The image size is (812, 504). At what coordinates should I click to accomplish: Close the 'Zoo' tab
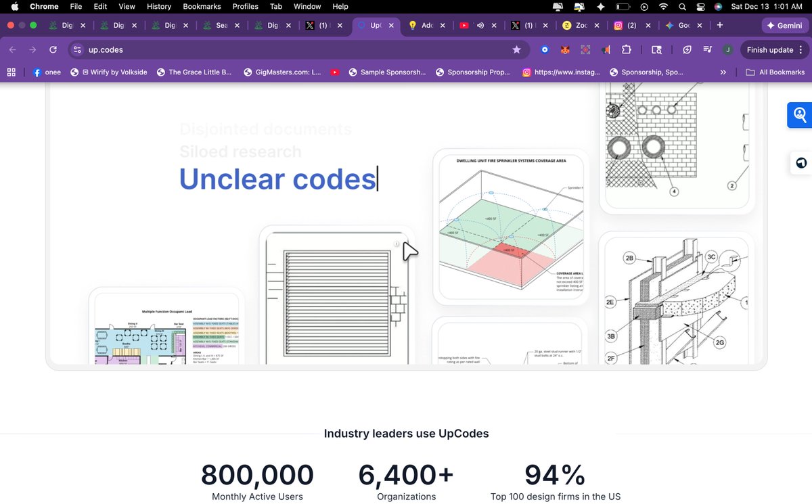tap(597, 26)
